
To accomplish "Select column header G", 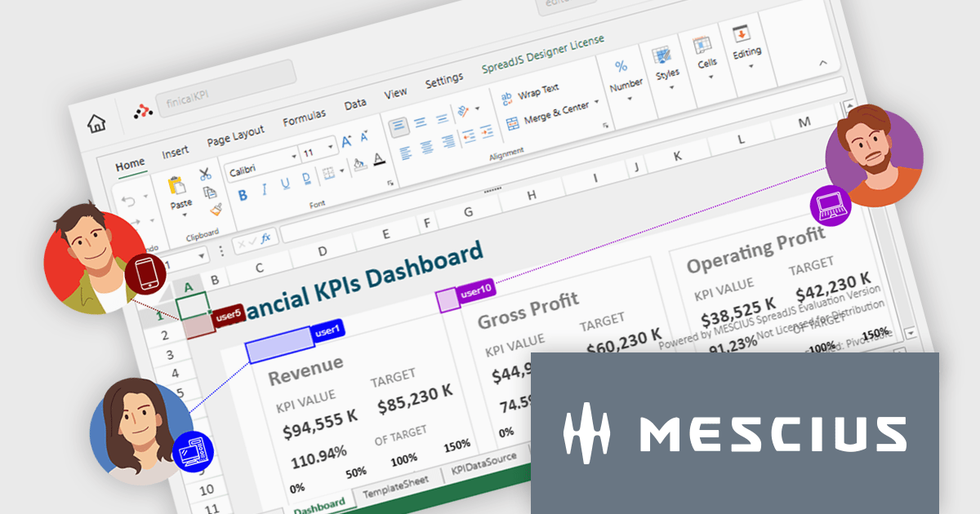I will [468, 212].
